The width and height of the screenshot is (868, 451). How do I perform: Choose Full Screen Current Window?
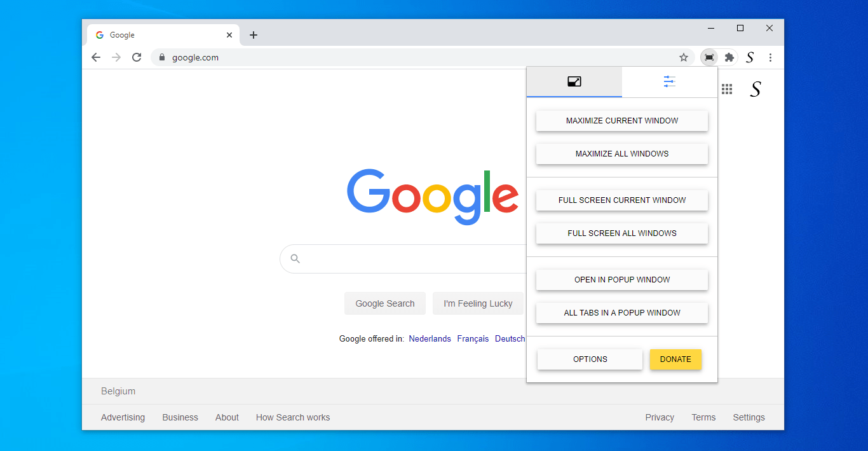pos(622,200)
